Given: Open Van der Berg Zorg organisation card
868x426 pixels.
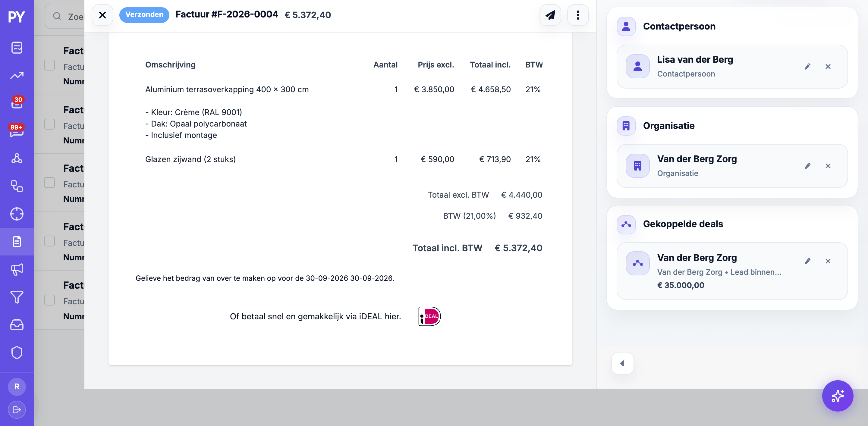Looking at the screenshot, I should pos(732,166).
